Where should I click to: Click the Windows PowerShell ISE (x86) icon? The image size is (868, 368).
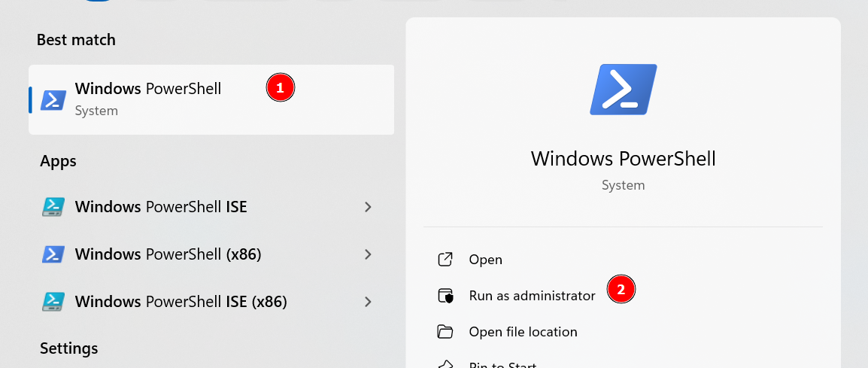(53, 302)
